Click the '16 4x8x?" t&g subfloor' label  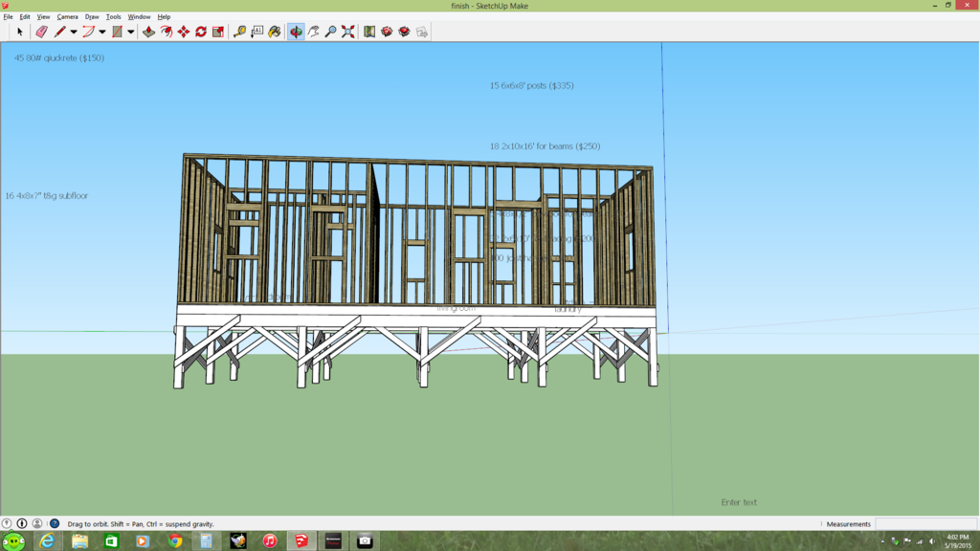pyautogui.click(x=46, y=195)
